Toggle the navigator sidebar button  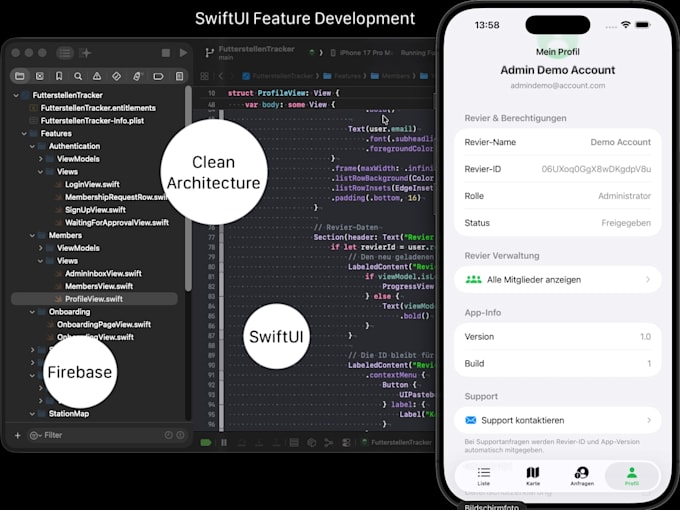point(65,53)
